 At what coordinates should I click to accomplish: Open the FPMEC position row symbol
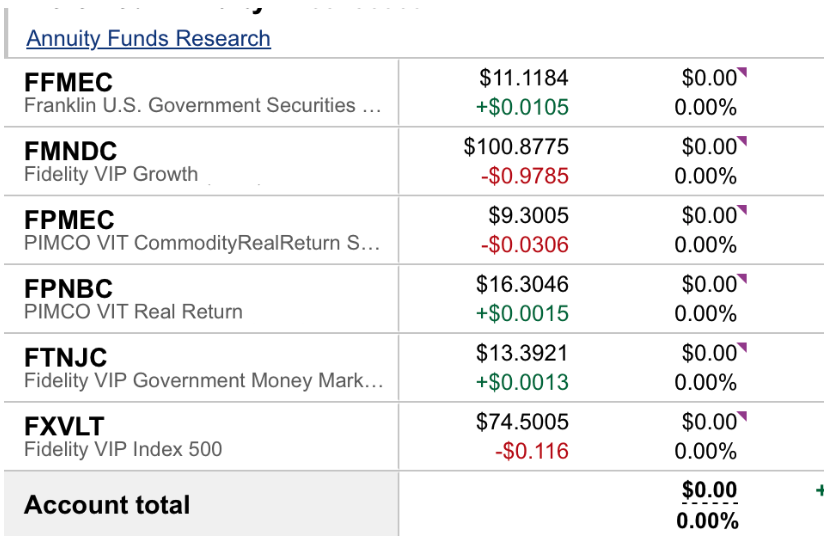click(x=69, y=221)
